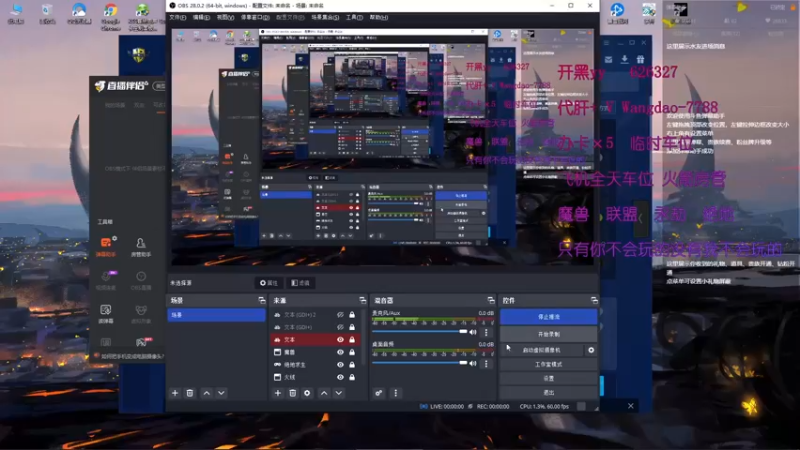The width and height of the screenshot is (800, 450).
Task: Add a new source with the plus icon
Action: (278, 393)
